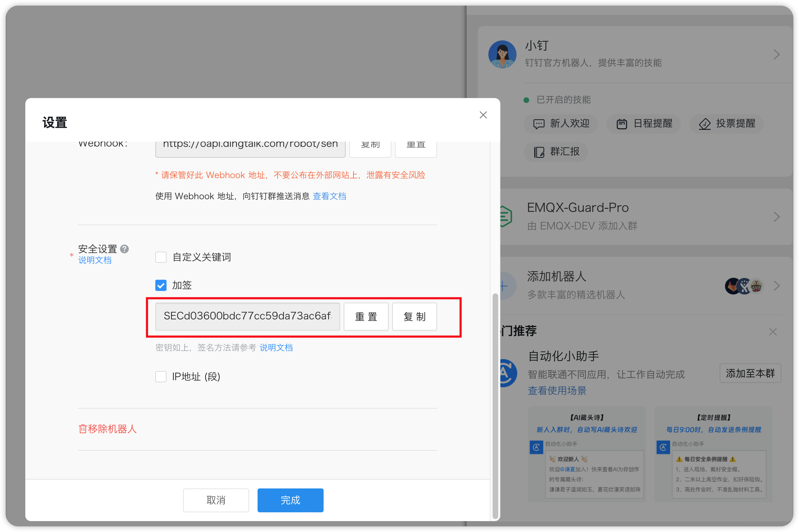Click the robot avatars cluster beside 添加机器人
Viewport: 799px width, 532px height.
click(x=744, y=286)
